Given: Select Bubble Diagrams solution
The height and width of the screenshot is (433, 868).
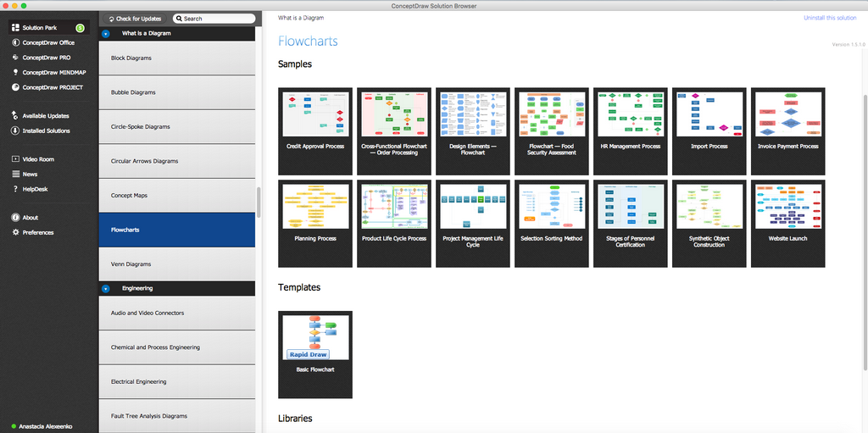Looking at the screenshot, I should pyautogui.click(x=177, y=92).
